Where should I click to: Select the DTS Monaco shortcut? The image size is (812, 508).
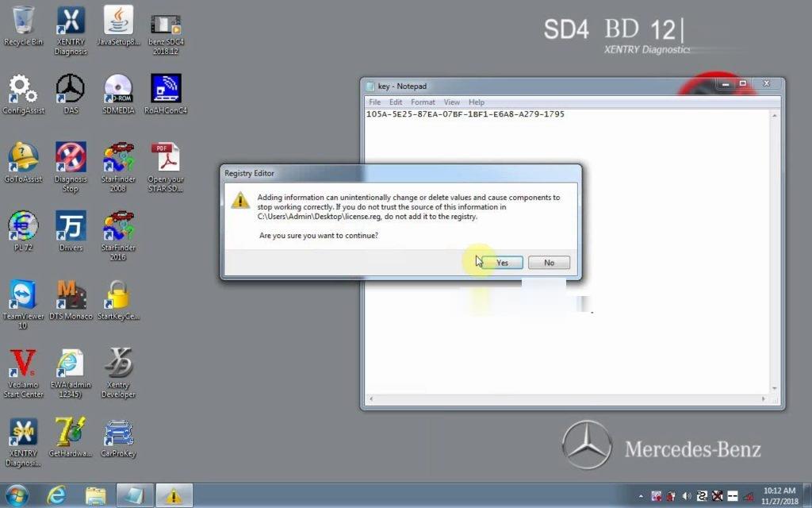(x=71, y=300)
